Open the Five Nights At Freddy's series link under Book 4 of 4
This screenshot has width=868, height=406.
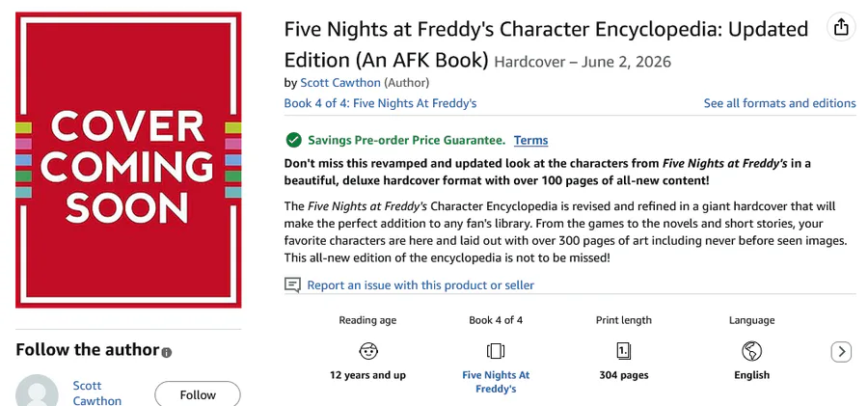point(496,382)
